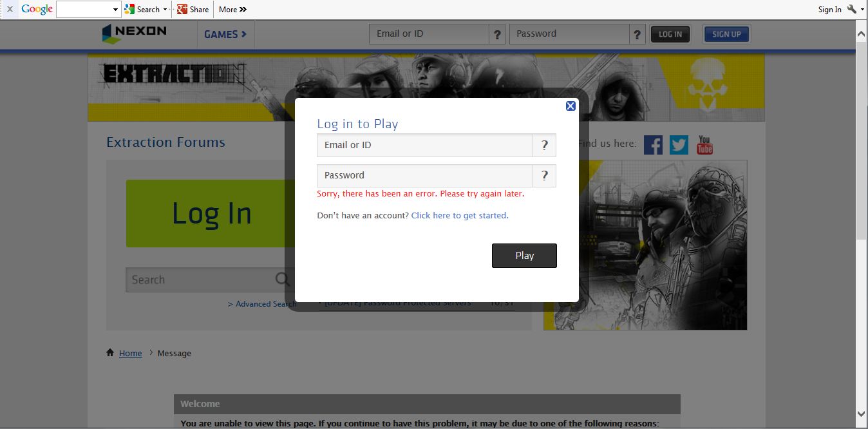Expand the GAMES menu in header
This screenshot has height=429, width=868.
coord(225,34)
